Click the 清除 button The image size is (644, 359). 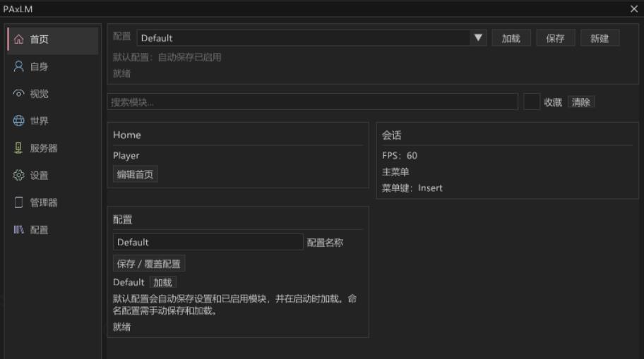point(580,102)
